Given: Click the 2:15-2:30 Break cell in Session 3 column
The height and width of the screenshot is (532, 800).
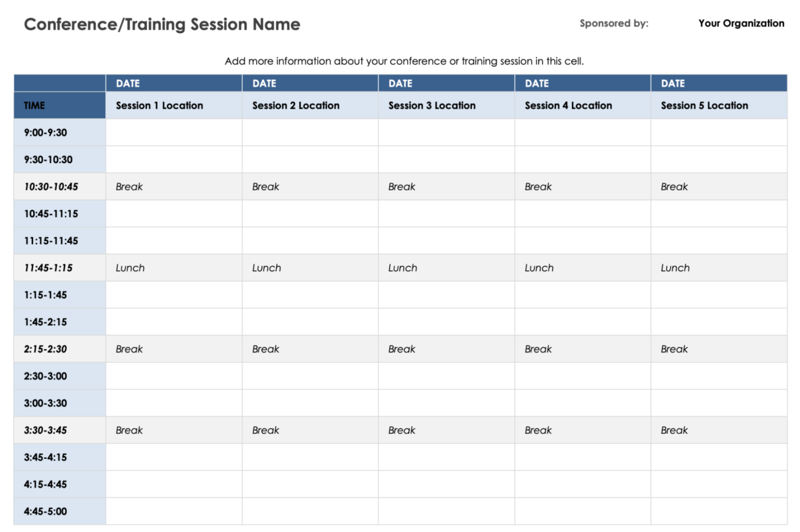Looking at the screenshot, I should click(446, 349).
